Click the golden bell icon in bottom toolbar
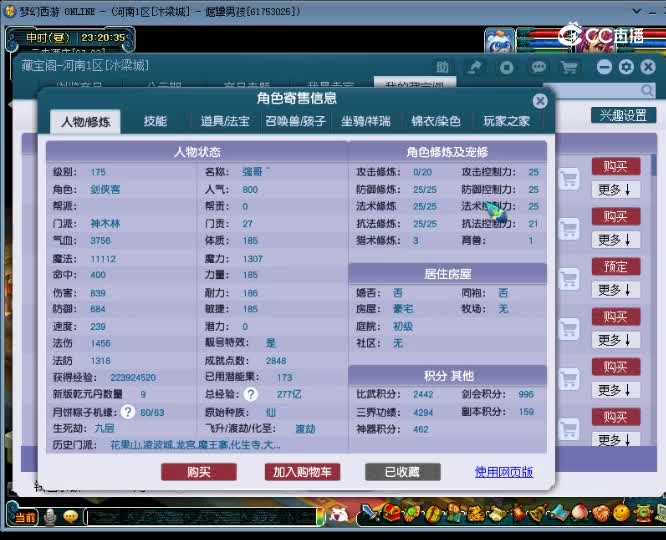 [x=538, y=514]
